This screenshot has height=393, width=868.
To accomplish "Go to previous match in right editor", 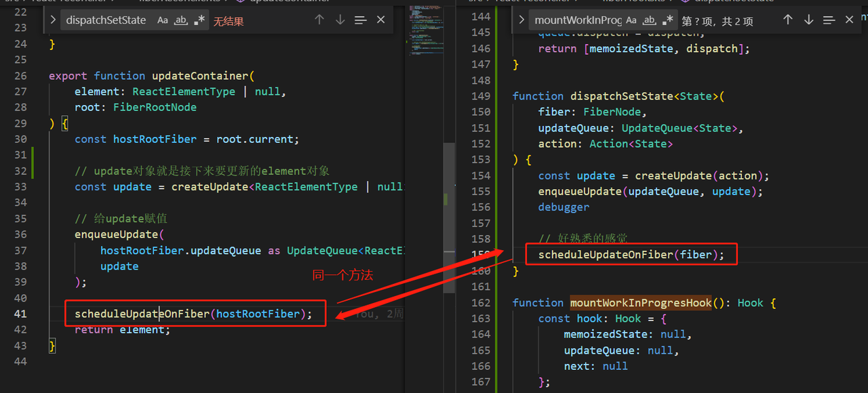I will (787, 20).
